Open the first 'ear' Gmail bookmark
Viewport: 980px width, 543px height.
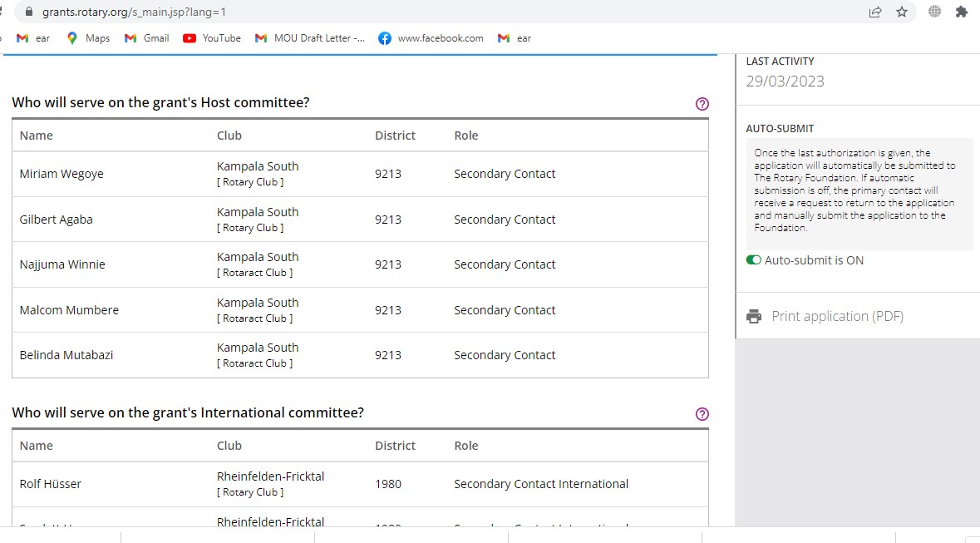33,38
